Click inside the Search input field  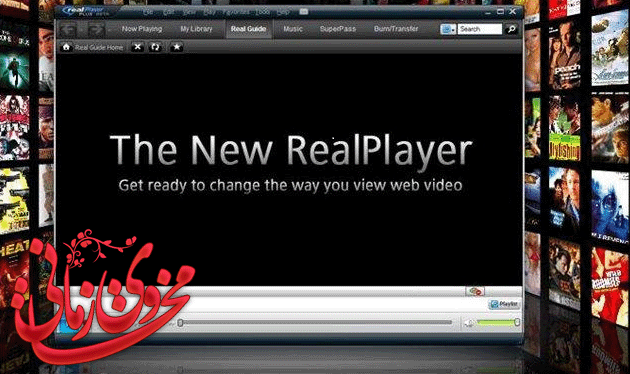point(479,29)
